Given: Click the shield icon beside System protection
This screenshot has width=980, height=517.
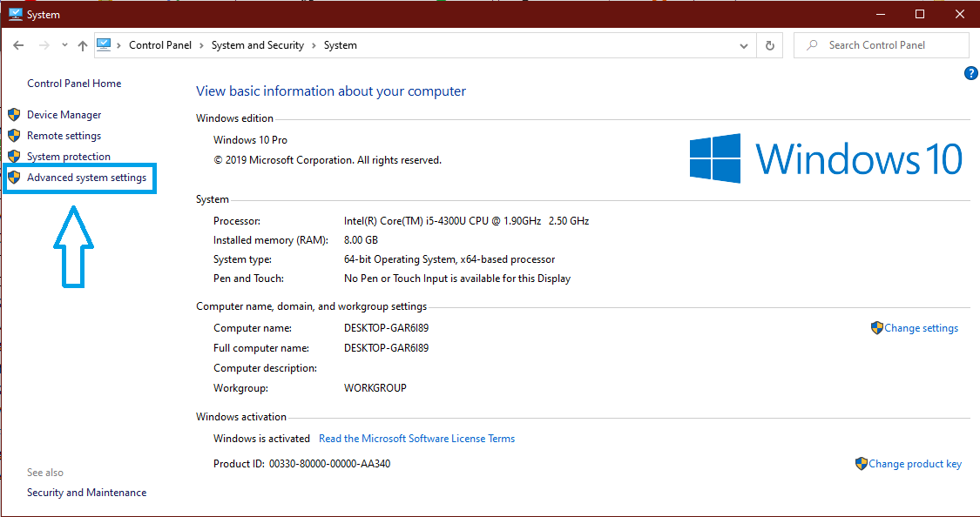Looking at the screenshot, I should tap(15, 156).
